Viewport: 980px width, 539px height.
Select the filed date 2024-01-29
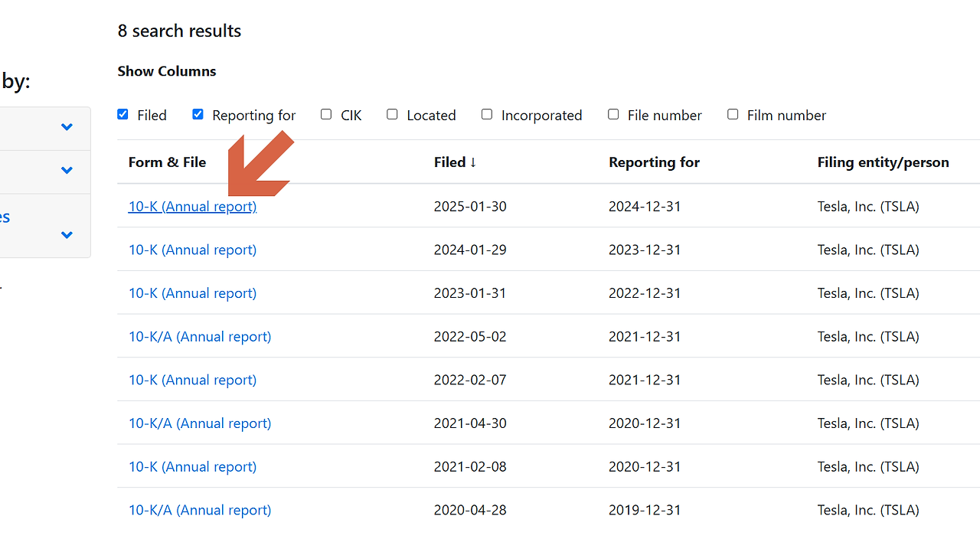(470, 250)
